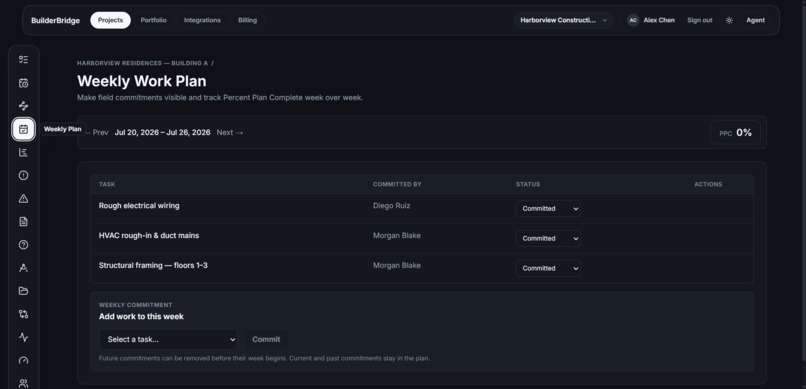The height and width of the screenshot is (389, 806).
Task: Click the Commit button
Action: [x=266, y=339]
